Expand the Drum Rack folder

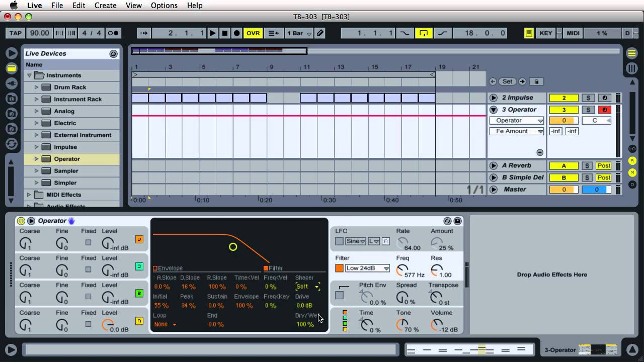click(x=36, y=87)
